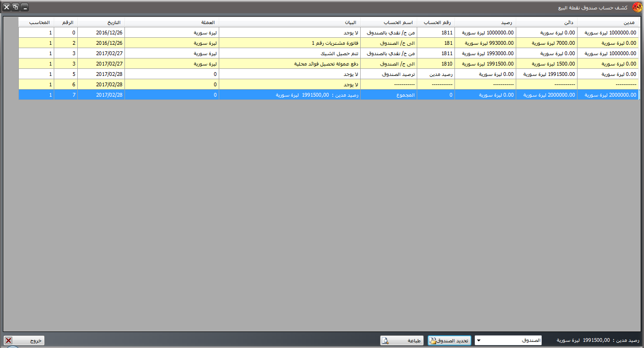Screen dimensions: 644x348
Task: Select the تتم حصيل الشيك row
Action: tap(289, 53)
